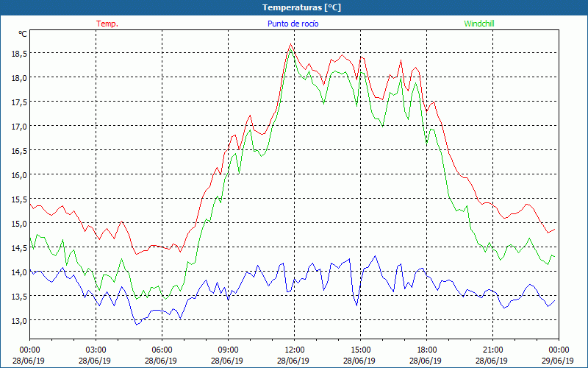588x368 pixels.
Task: Click the 28/06/19 date beneath 03:00
Action: coord(95,361)
